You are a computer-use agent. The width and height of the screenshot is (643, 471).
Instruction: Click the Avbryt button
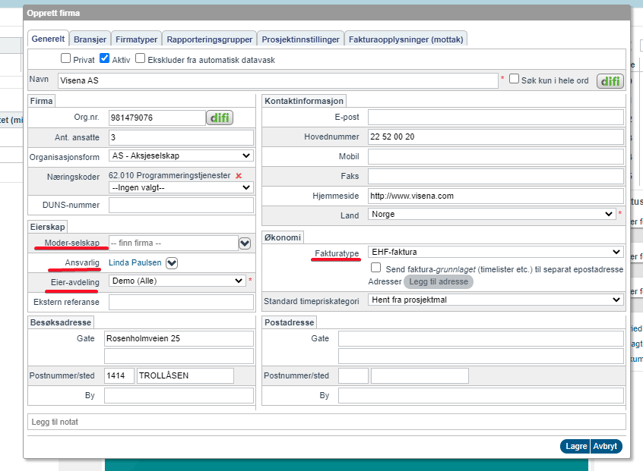(x=605, y=446)
